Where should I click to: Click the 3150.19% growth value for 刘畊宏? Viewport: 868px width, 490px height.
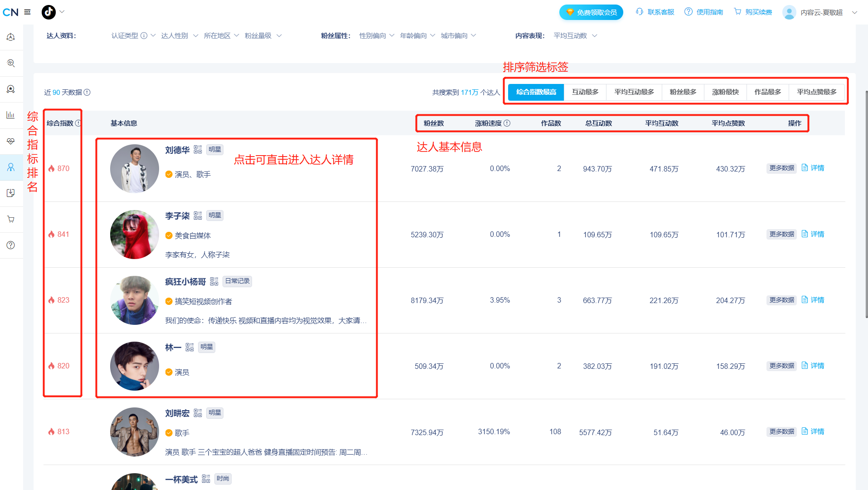pyautogui.click(x=494, y=432)
